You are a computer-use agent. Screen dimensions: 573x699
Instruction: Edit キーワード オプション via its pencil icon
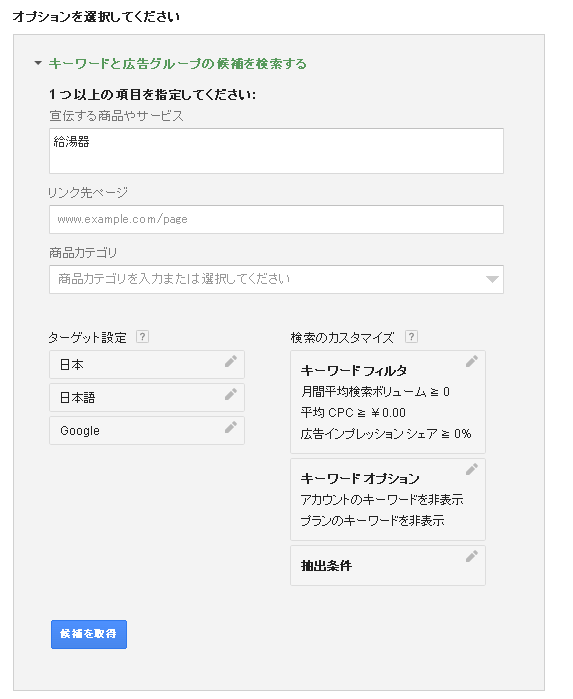pos(472,469)
